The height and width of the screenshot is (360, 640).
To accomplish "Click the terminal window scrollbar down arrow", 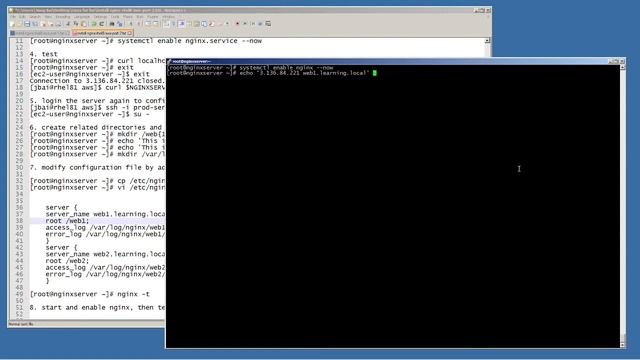I will point(622,345).
